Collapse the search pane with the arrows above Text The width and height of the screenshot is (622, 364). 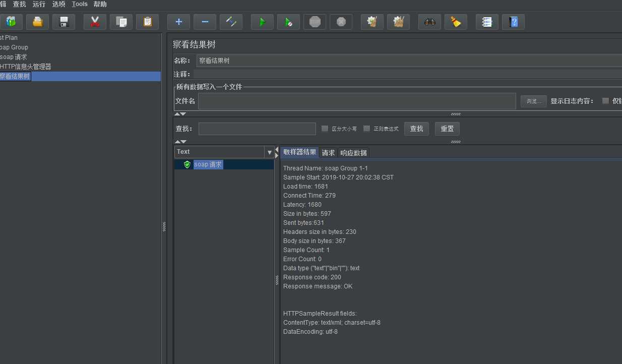coord(180,142)
